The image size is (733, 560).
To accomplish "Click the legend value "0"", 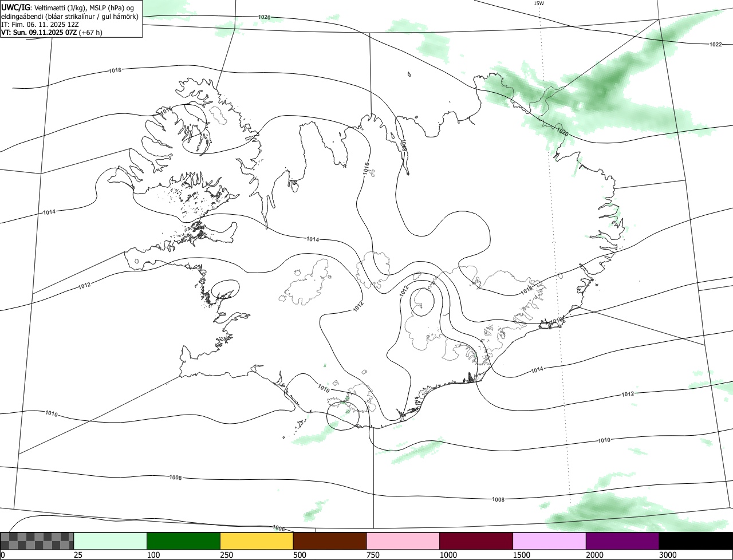I will pyautogui.click(x=2, y=555).
